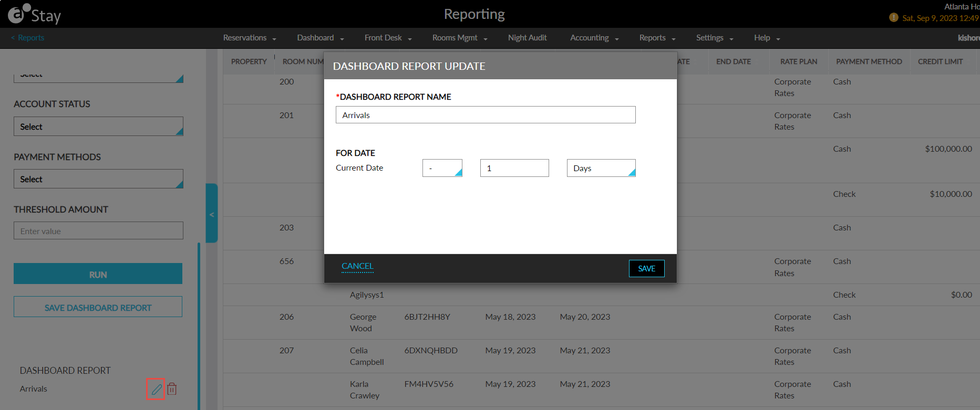Click confirmation code 6BJT2HH8Y
The width and height of the screenshot is (980, 410).
[x=427, y=317]
